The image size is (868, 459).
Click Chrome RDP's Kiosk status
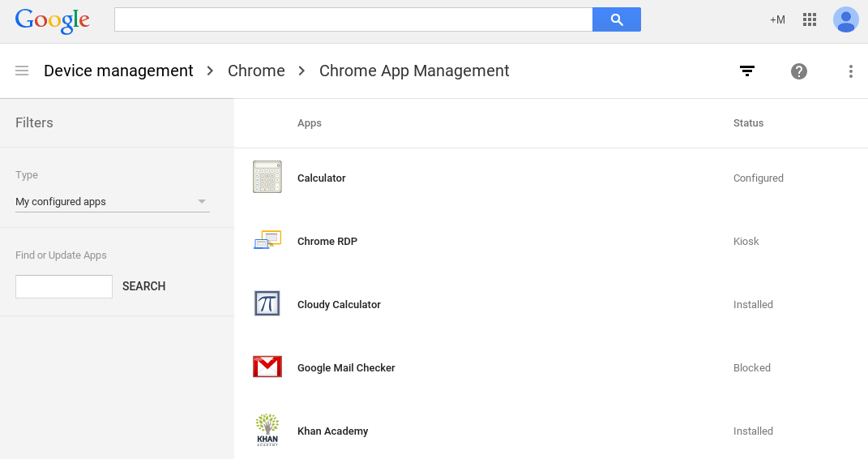pos(746,241)
